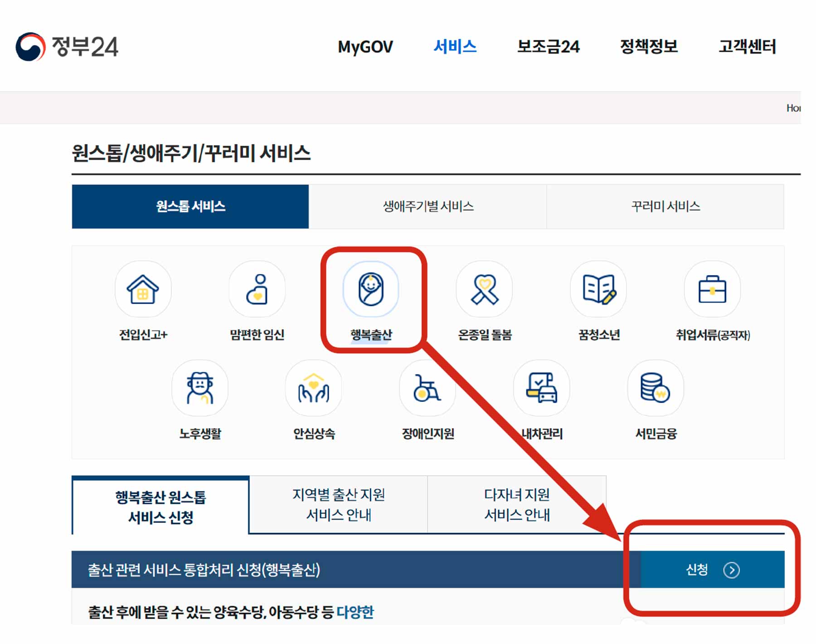Switch to 생애주기별 서비스 tab
The height and width of the screenshot is (644, 816).
428,206
